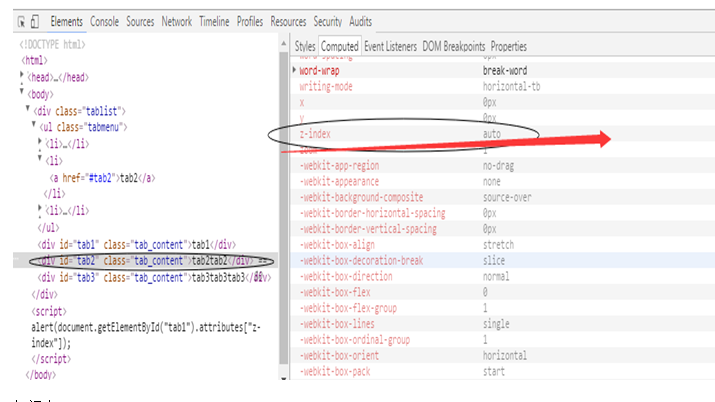
Task: Select the alert getElementById script text
Action: pyautogui.click(x=145, y=335)
